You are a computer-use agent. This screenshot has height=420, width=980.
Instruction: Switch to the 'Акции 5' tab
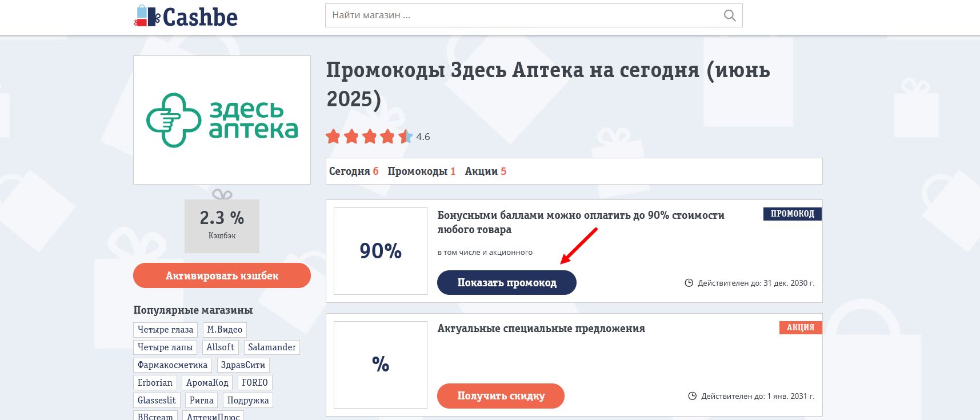pyautogui.click(x=486, y=171)
